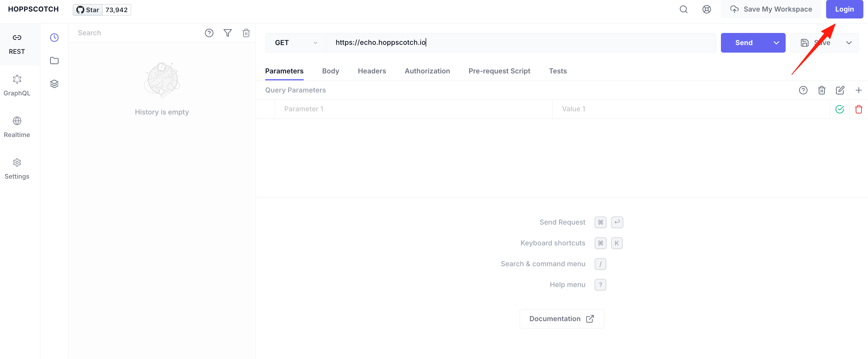This screenshot has height=359, width=868.
Task: Expand the GET method dropdown
Action: tap(296, 42)
